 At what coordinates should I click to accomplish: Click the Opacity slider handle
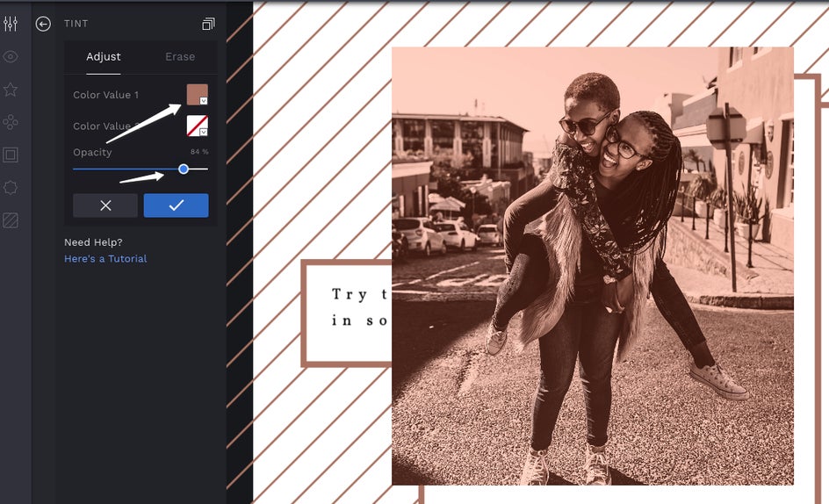[184, 169]
